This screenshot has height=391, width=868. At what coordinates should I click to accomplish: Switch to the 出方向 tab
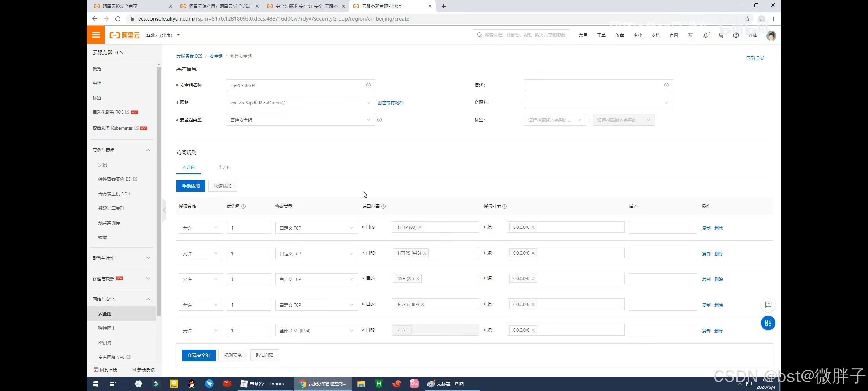225,167
